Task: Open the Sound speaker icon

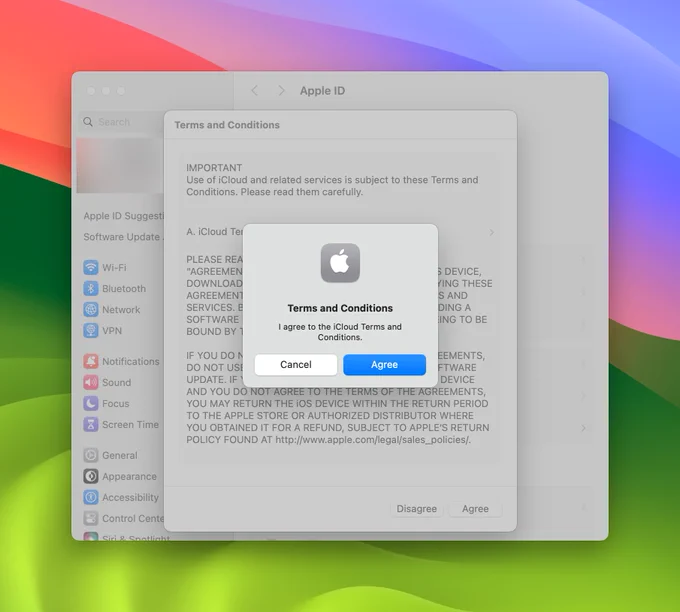Action: [x=91, y=382]
